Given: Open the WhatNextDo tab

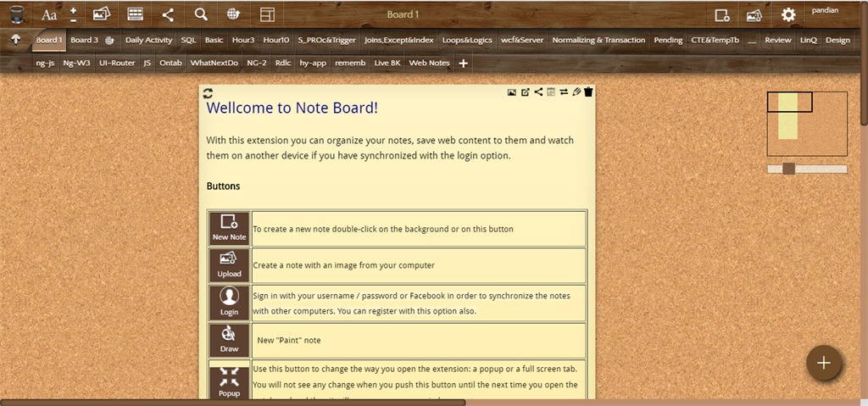Looking at the screenshot, I should click(x=214, y=63).
